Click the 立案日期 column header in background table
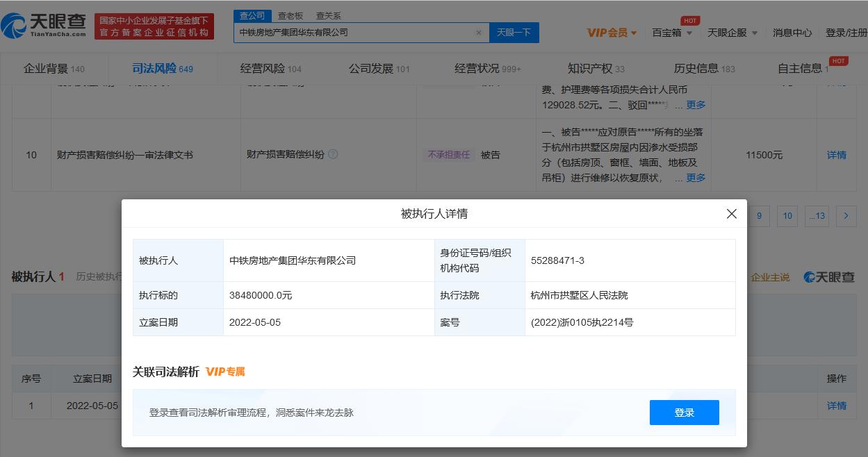The width and height of the screenshot is (868, 457). (x=92, y=379)
